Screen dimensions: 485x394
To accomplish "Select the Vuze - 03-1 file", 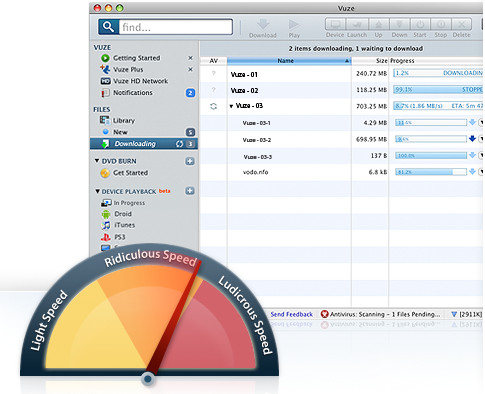I will pos(256,123).
